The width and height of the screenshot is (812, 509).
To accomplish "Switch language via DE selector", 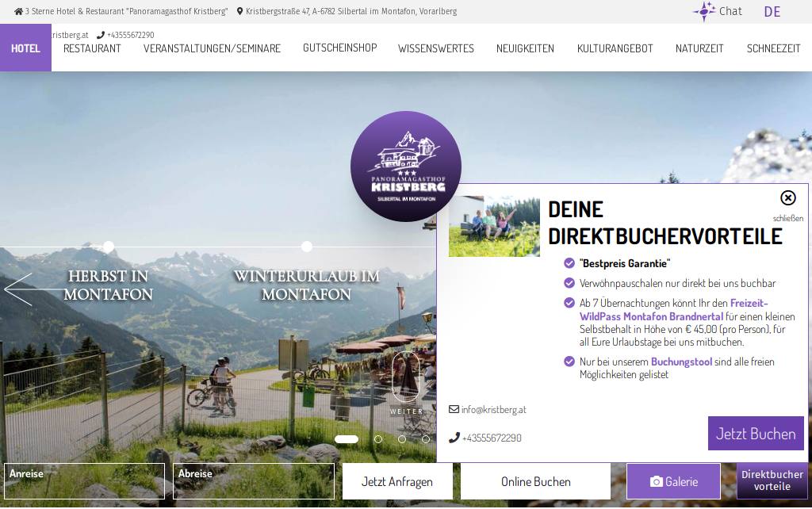I will tap(772, 12).
